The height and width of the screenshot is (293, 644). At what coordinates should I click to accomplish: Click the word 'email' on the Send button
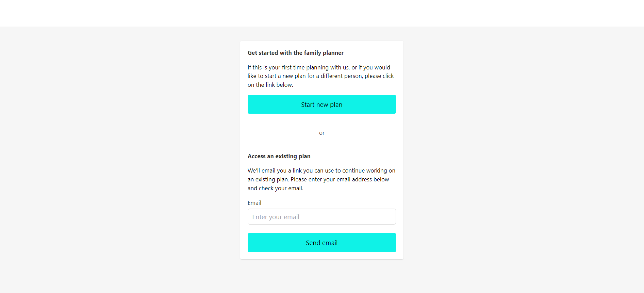330,243
